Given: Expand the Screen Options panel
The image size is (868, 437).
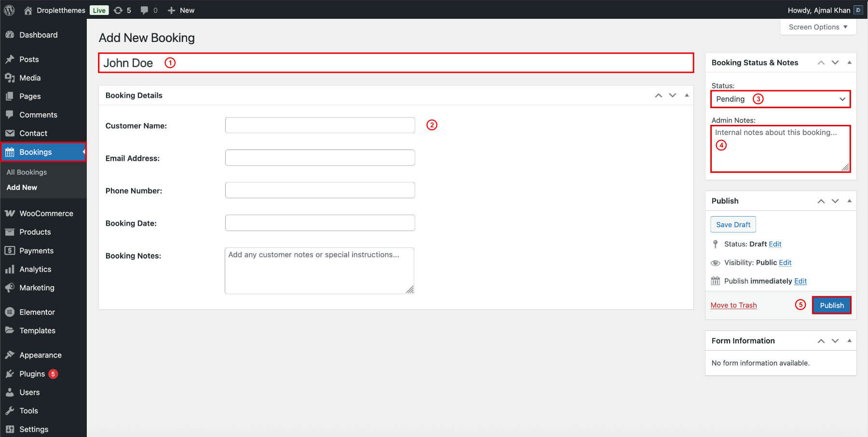Looking at the screenshot, I should pyautogui.click(x=817, y=27).
